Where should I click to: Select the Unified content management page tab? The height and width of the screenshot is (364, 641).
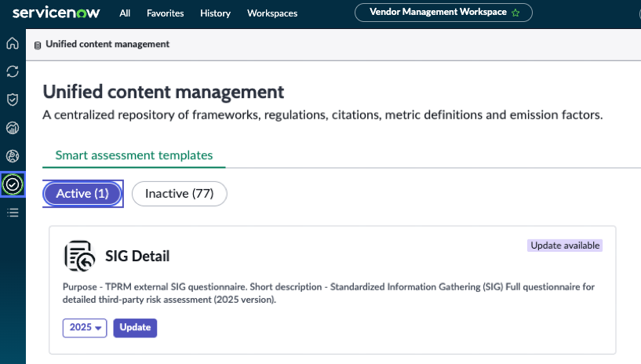[x=102, y=44]
